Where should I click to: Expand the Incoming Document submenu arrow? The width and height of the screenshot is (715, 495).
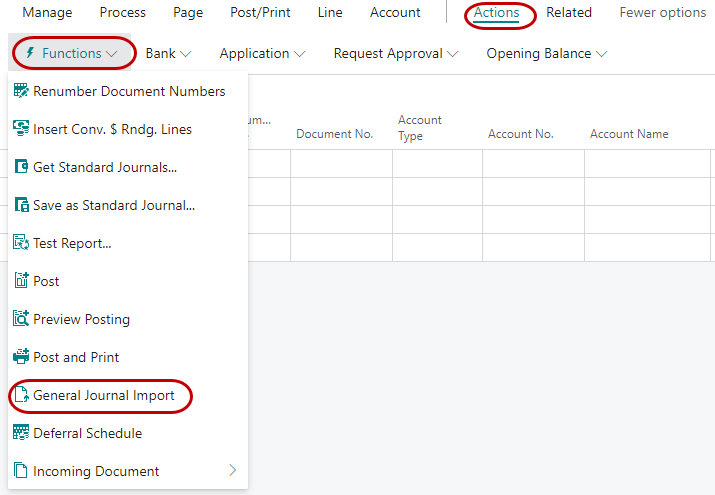(x=232, y=471)
